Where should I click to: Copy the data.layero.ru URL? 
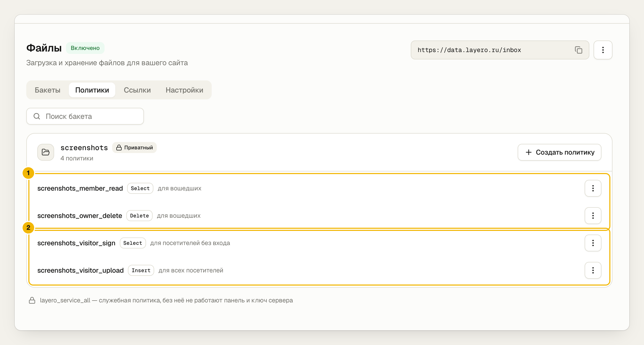578,50
